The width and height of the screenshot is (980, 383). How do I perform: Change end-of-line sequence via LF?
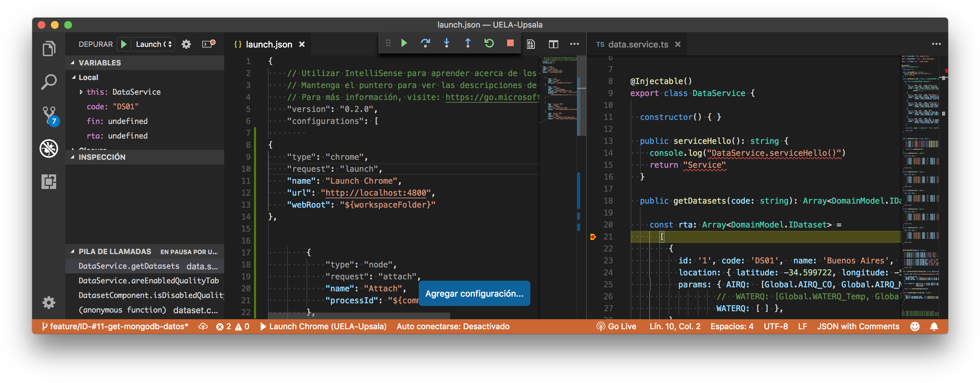click(x=802, y=327)
